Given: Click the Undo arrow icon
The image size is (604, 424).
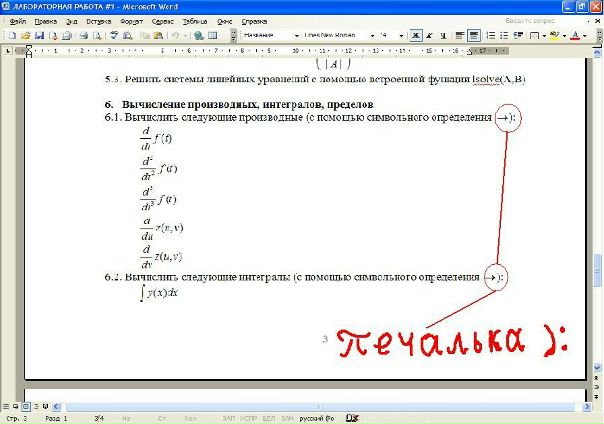Looking at the screenshot, I should (x=173, y=35).
